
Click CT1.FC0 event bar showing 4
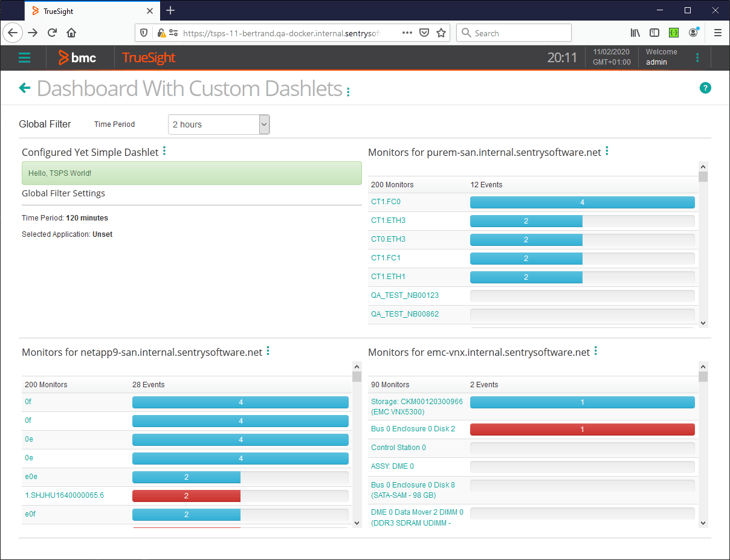[583, 202]
